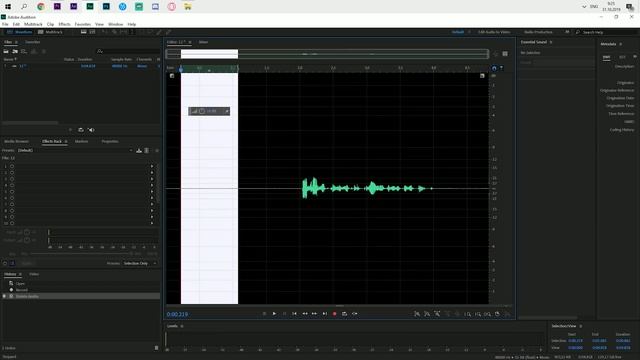Click the Import File icon in Files panel
Viewport: 640px width, 360px height.
pyautogui.click(x=15, y=51)
